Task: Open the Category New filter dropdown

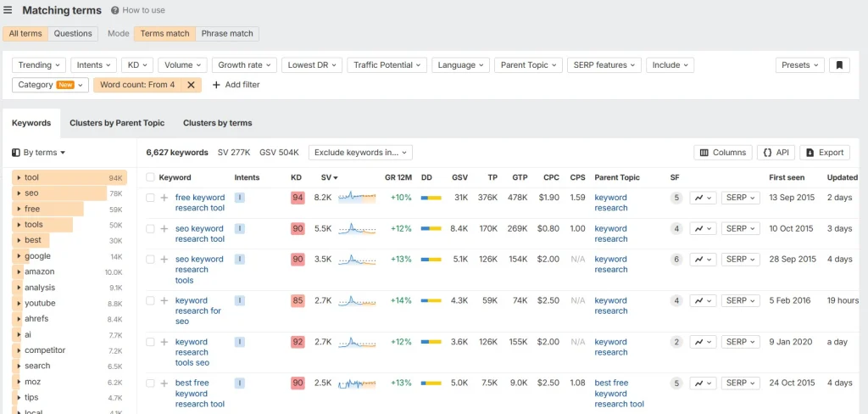Action: click(50, 85)
